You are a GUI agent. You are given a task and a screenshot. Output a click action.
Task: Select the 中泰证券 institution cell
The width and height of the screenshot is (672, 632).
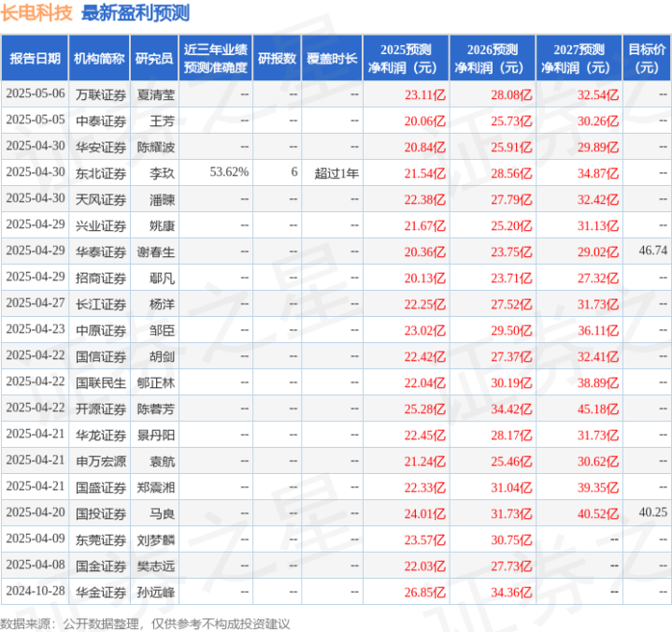pos(101,121)
